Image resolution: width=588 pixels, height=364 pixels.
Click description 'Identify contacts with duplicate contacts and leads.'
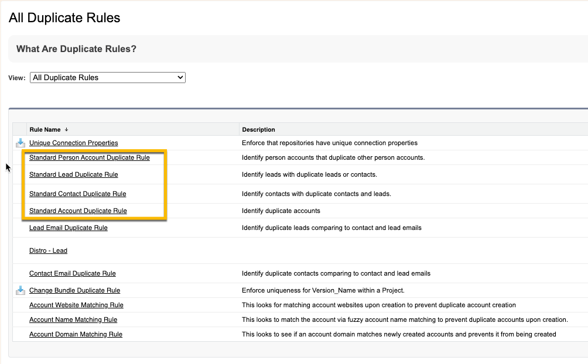[x=316, y=194]
